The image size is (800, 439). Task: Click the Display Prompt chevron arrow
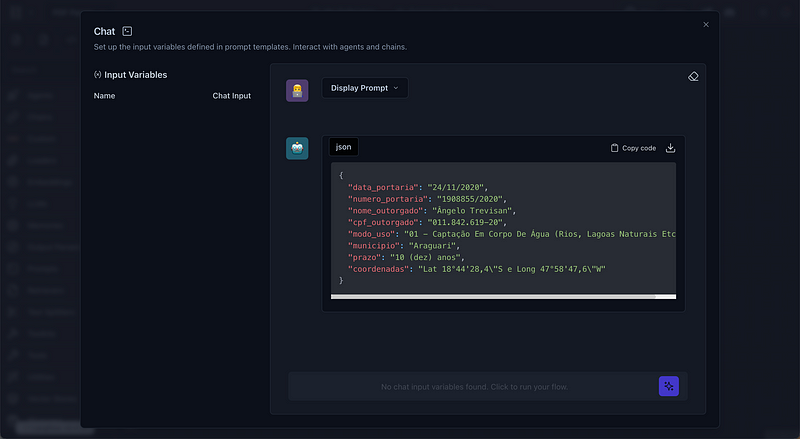point(396,88)
